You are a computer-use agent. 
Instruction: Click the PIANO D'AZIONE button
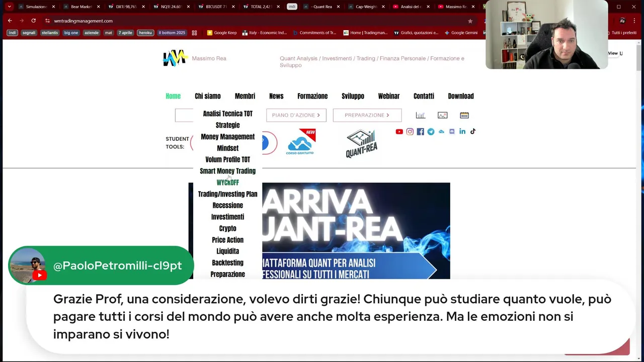click(x=296, y=115)
